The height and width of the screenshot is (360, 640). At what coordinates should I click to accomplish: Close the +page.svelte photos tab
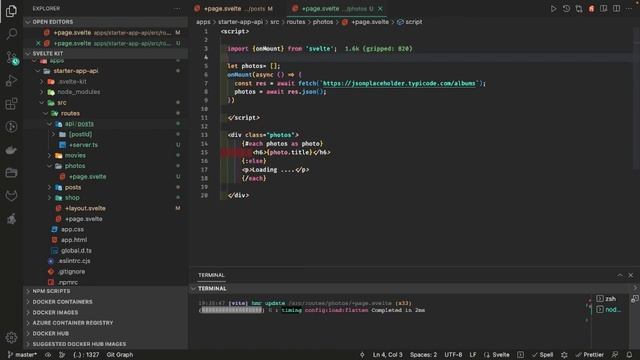(x=380, y=9)
